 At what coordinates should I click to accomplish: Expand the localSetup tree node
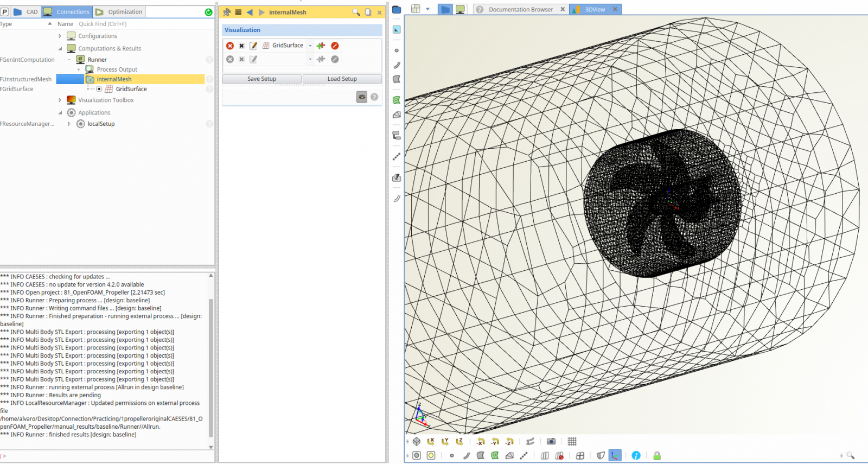pos(69,124)
